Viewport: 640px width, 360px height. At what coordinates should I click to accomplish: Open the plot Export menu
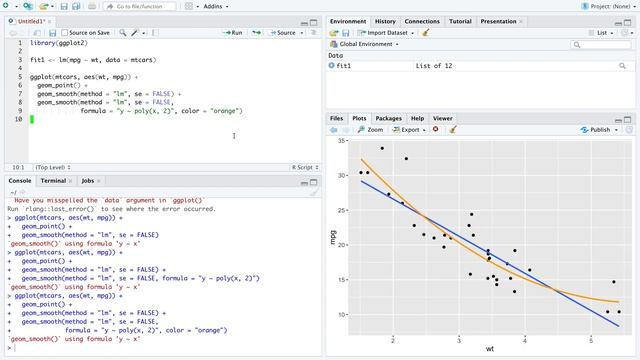409,130
